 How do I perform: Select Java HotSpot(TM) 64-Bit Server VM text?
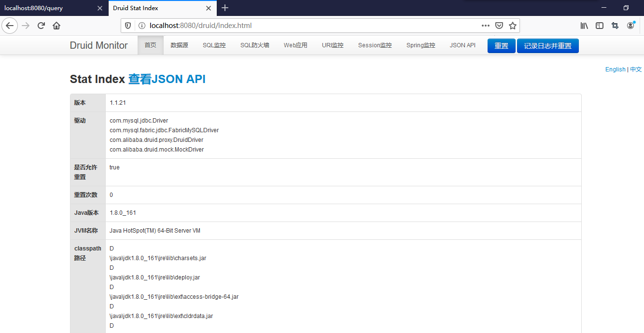(155, 231)
